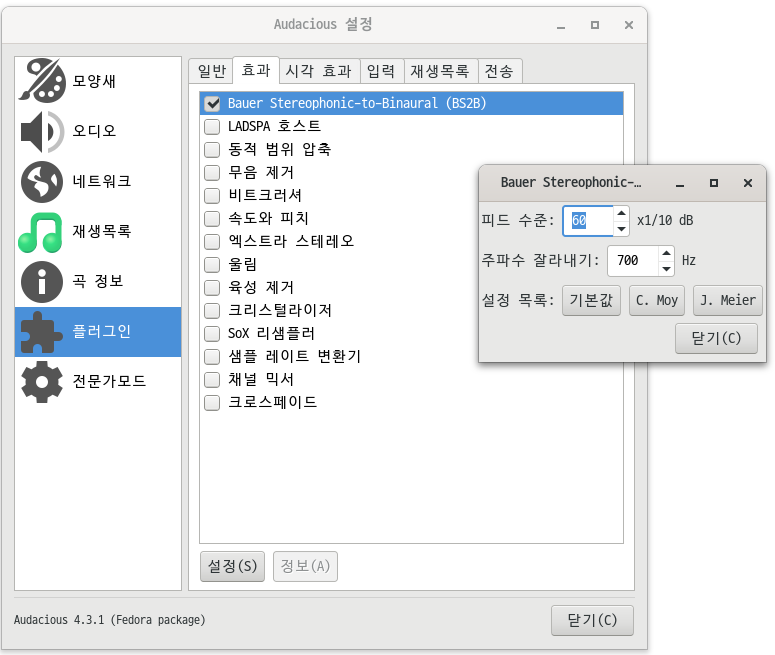This screenshot has width=775, height=655.
Task: Apply the J. Meier preset
Action: (728, 300)
